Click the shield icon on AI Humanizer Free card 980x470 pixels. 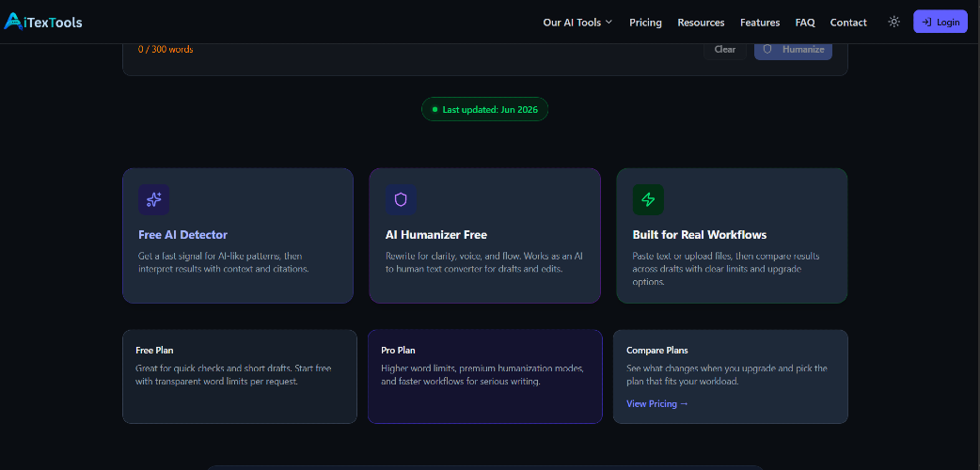tap(401, 199)
